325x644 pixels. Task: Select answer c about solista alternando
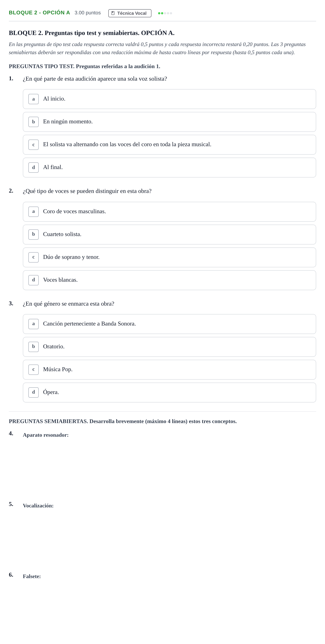coord(169,145)
